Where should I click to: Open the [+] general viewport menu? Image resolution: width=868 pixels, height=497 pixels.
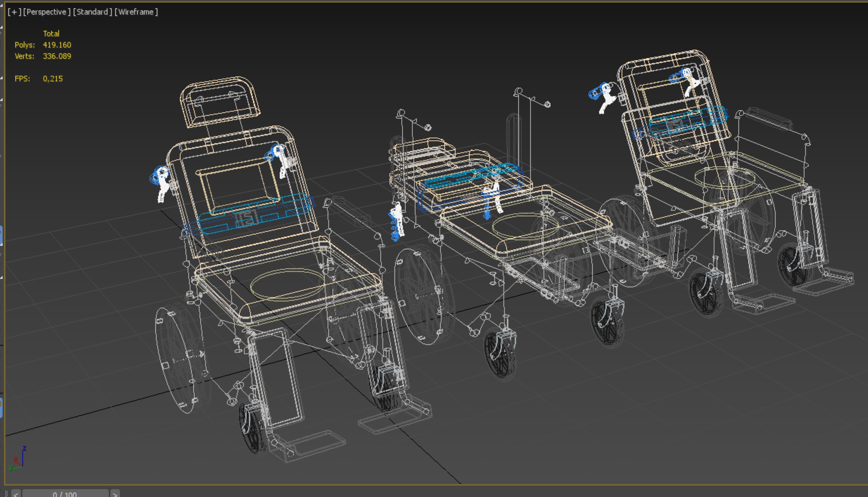pyautogui.click(x=14, y=12)
